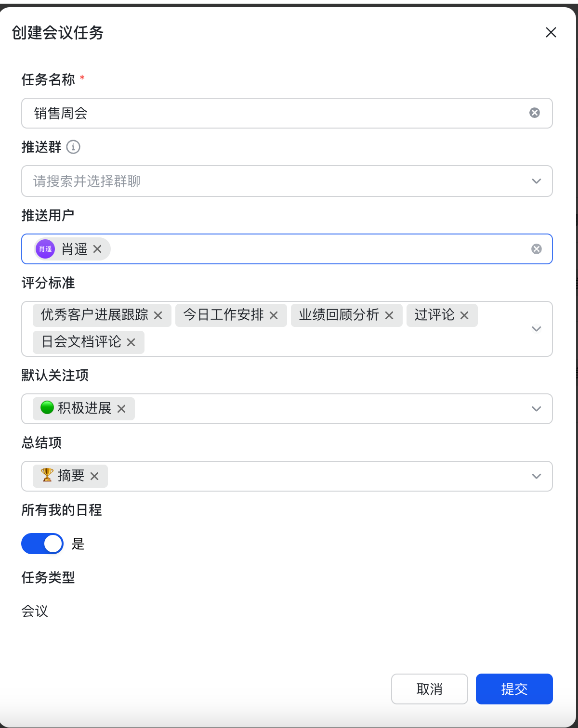Remove 今日工作安排 scoring tag
This screenshot has width=578, height=728.
tap(274, 315)
